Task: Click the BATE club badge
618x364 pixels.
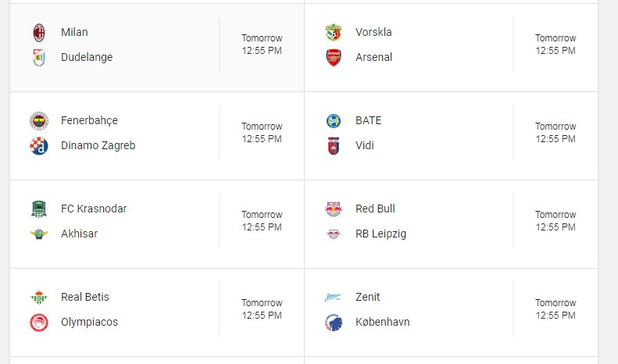Action: pyautogui.click(x=334, y=120)
